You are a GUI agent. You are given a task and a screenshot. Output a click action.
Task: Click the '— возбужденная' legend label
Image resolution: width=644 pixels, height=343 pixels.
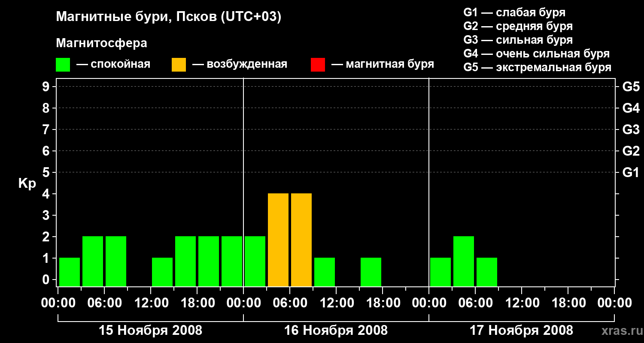pyautogui.click(x=240, y=65)
